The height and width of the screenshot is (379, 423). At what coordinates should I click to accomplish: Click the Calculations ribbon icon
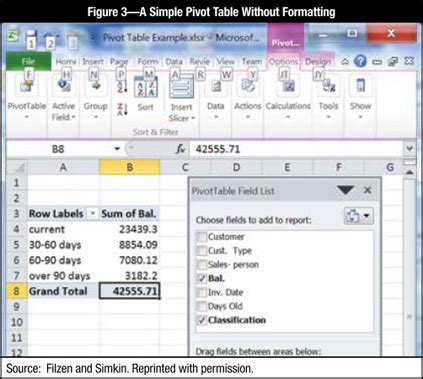click(x=288, y=87)
